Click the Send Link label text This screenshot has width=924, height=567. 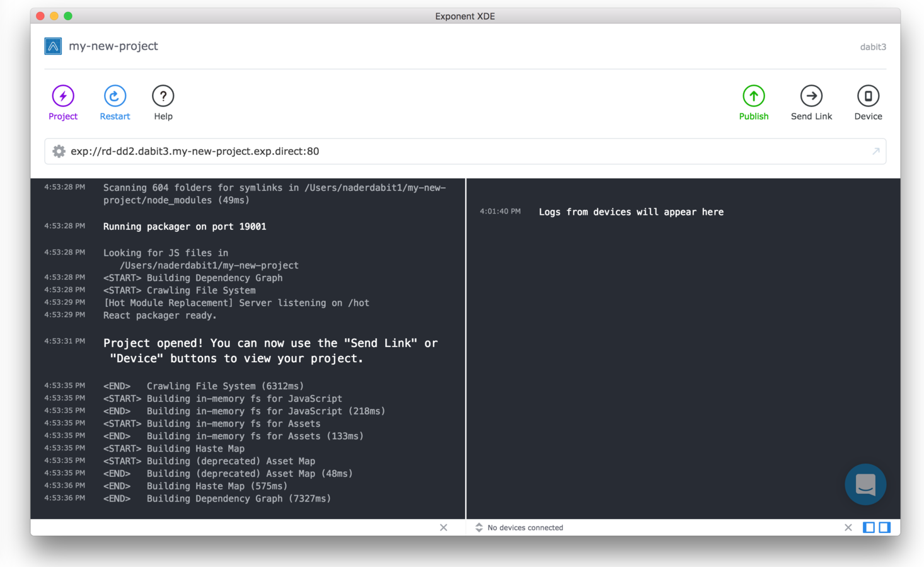coord(811,117)
